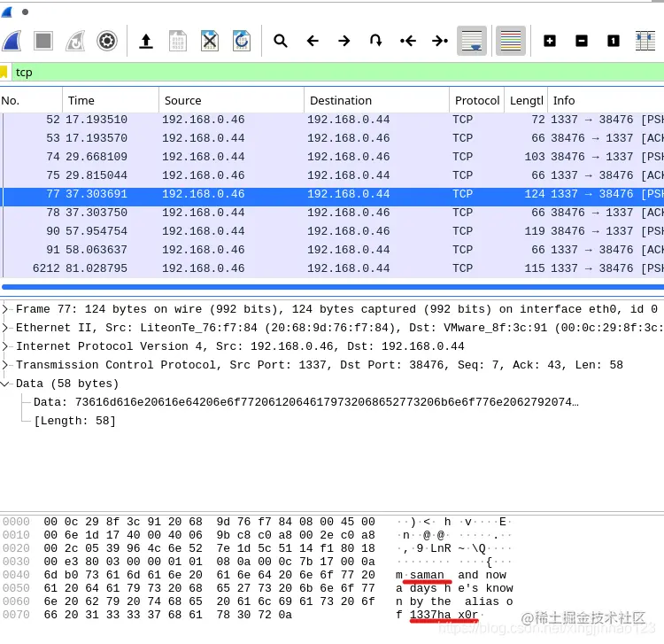Image resolution: width=664 pixels, height=644 pixels.
Task: Start capturing packets with the shark fin icon
Action: (12, 41)
